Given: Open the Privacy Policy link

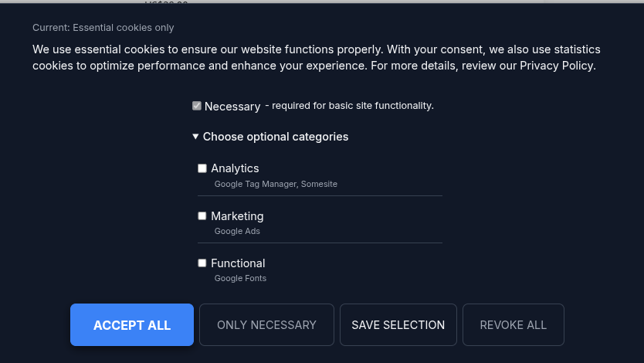Looking at the screenshot, I should point(556,66).
